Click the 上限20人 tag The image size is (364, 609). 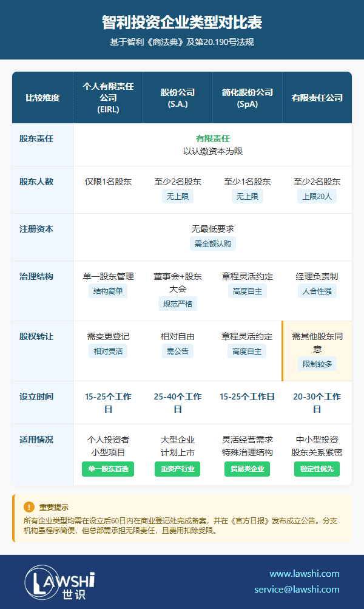(317, 196)
